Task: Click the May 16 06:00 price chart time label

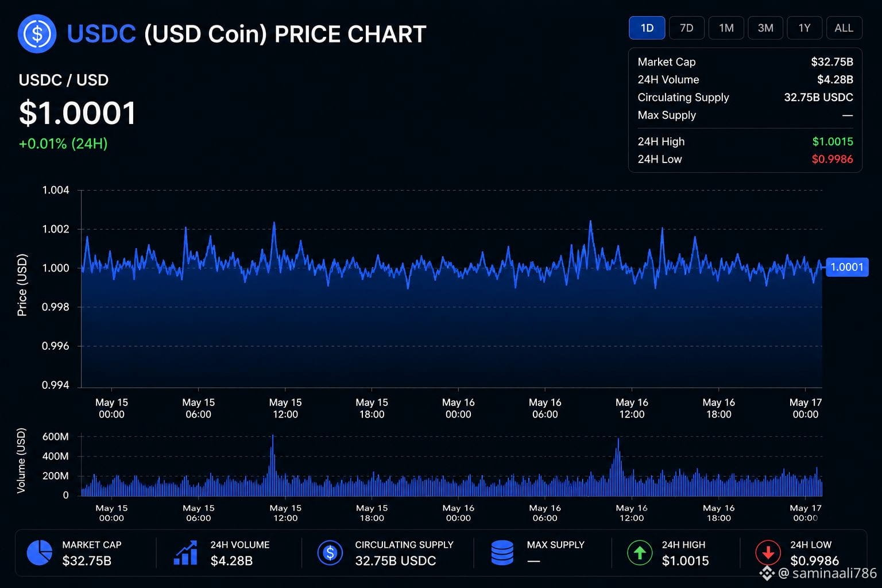Action: (x=545, y=408)
